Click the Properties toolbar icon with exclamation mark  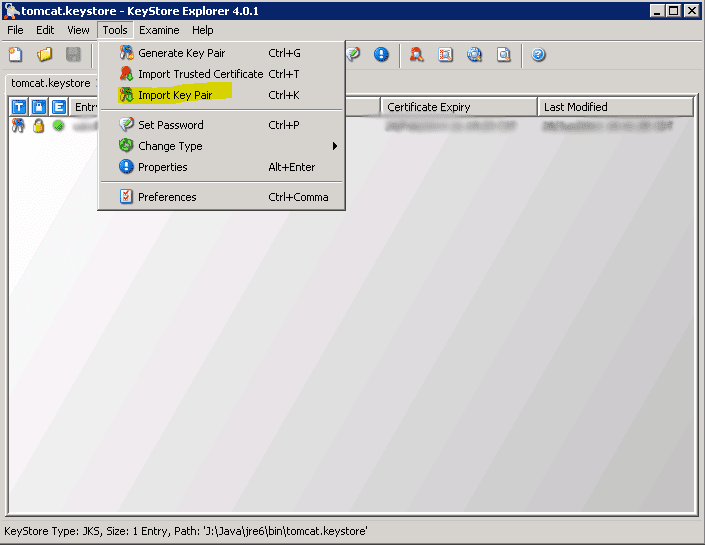pos(381,54)
